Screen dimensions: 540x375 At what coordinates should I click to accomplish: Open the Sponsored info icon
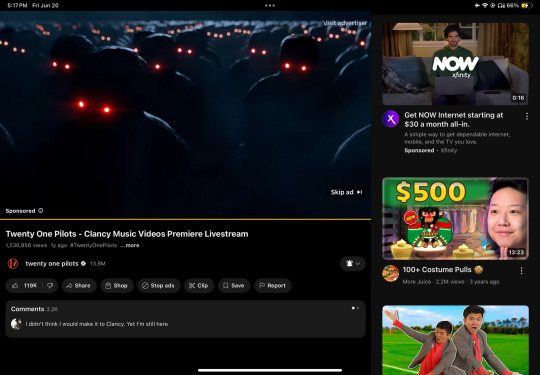(x=41, y=210)
